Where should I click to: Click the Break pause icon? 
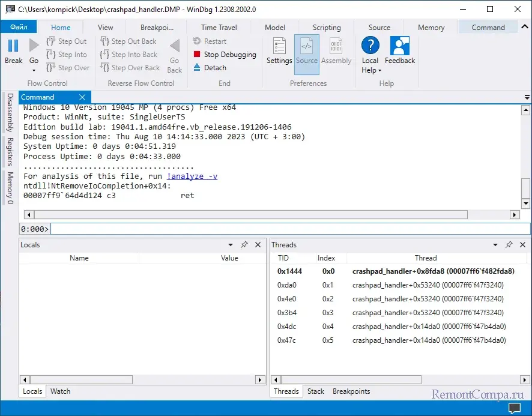13,46
